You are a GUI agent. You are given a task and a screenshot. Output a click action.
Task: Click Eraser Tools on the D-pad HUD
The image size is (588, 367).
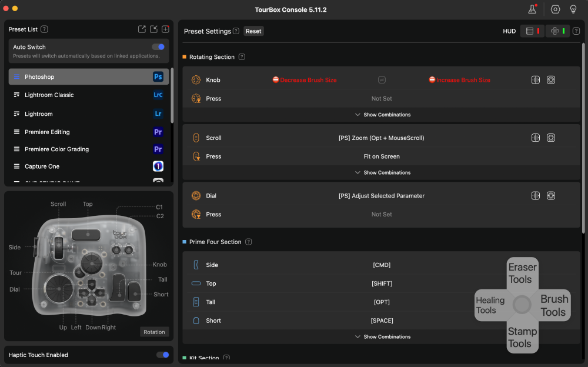pyautogui.click(x=522, y=273)
